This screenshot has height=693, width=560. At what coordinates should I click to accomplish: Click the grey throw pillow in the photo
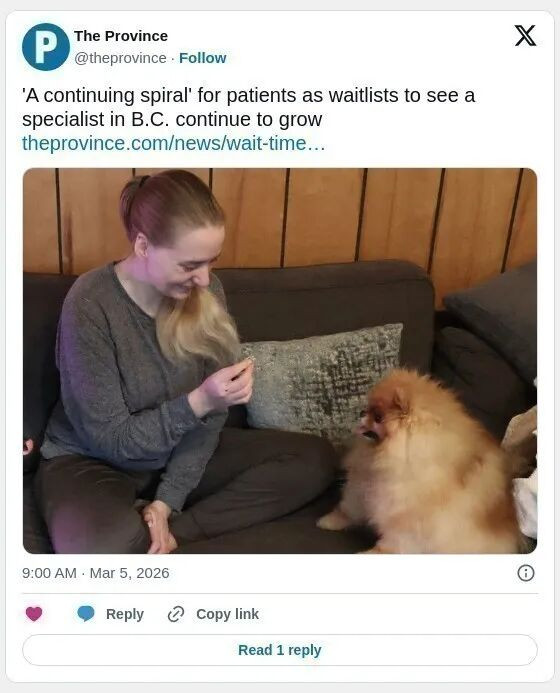point(325,380)
